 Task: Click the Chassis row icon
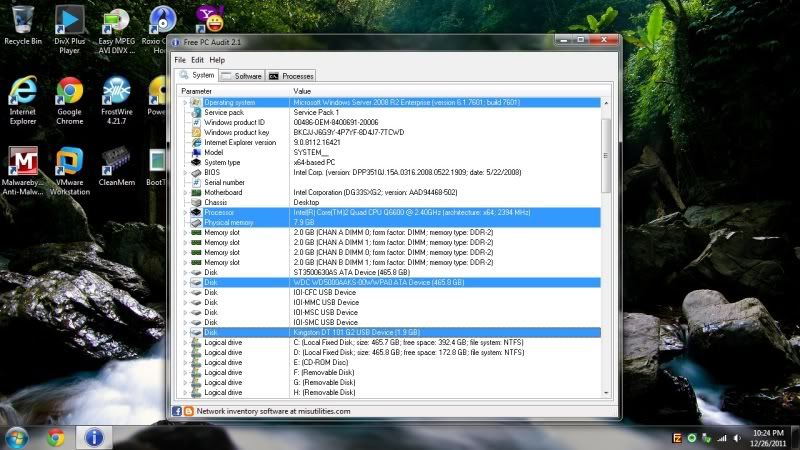[x=196, y=202]
